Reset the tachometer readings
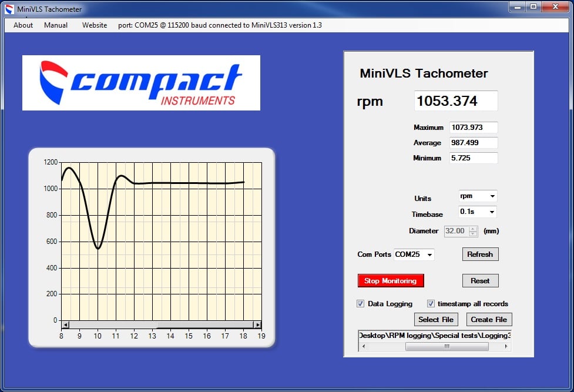The height and width of the screenshot is (392, 574). click(x=480, y=280)
